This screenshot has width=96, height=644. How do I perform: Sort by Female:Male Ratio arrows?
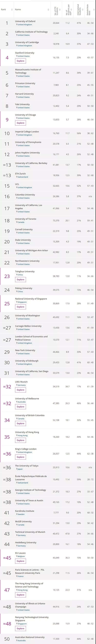pos(94,10)
